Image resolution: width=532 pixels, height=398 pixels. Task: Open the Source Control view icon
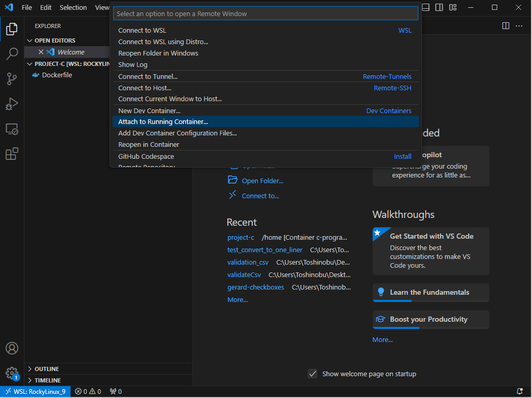(x=12, y=79)
